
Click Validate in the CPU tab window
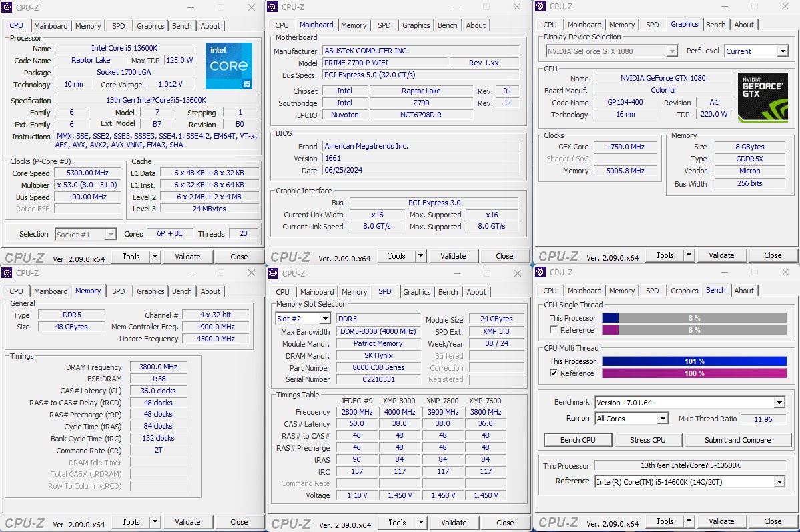[187, 256]
